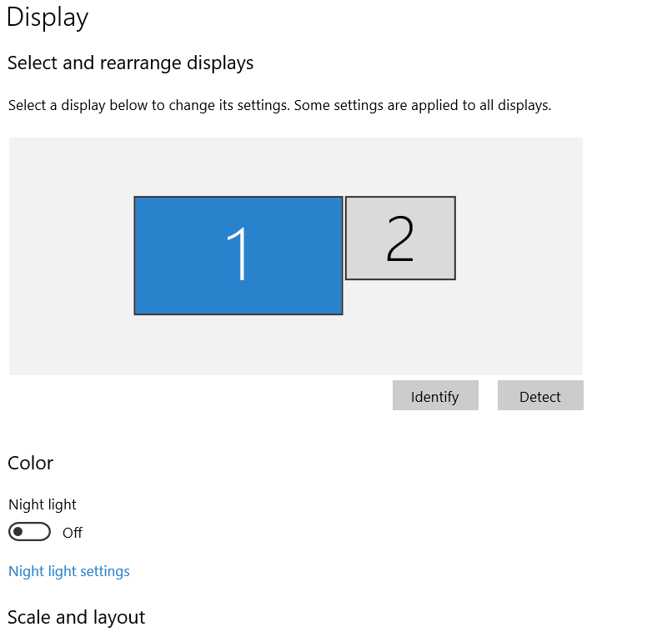Screen dimensions: 672x642
Task: Click the Off label beside Night light
Action: [x=72, y=532]
